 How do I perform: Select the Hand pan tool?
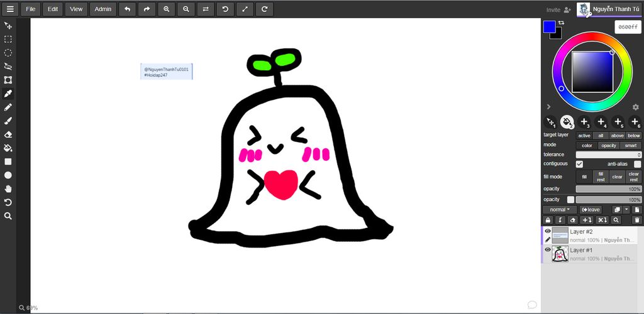(x=8, y=188)
